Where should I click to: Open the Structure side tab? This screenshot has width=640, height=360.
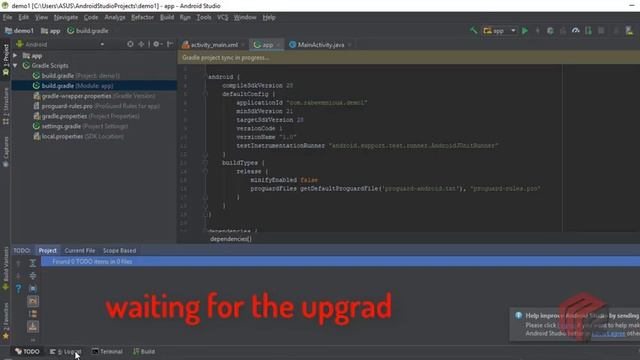[6, 106]
